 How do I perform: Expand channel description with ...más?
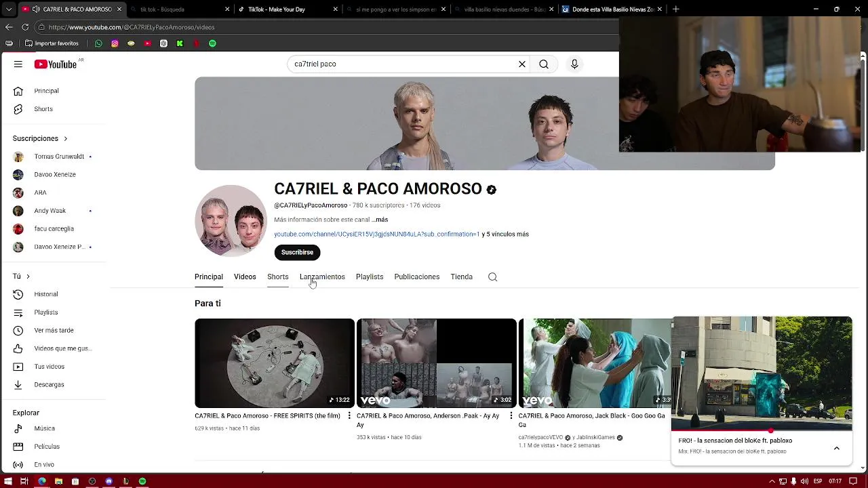[x=380, y=220]
